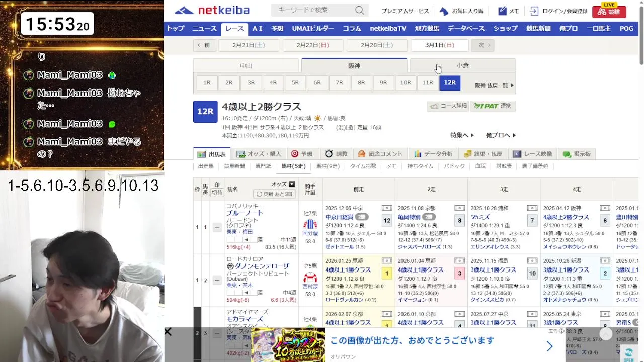The width and height of the screenshot is (644, 362).
Task: Open プレミアムサービス link
Action: pyautogui.click(x=405, y=11)
